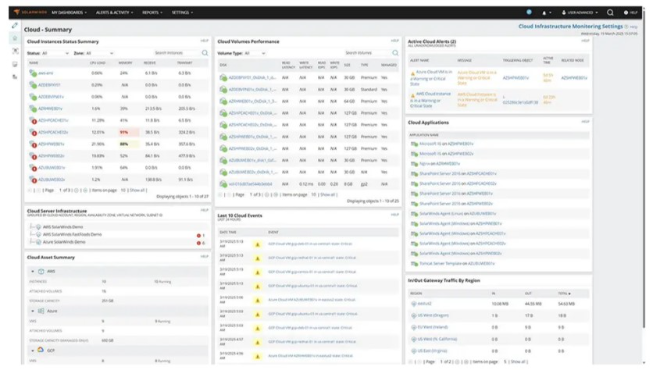Expand the AWS SolarWinds Demo tree node
660x388 pixels.
(32, 227)
